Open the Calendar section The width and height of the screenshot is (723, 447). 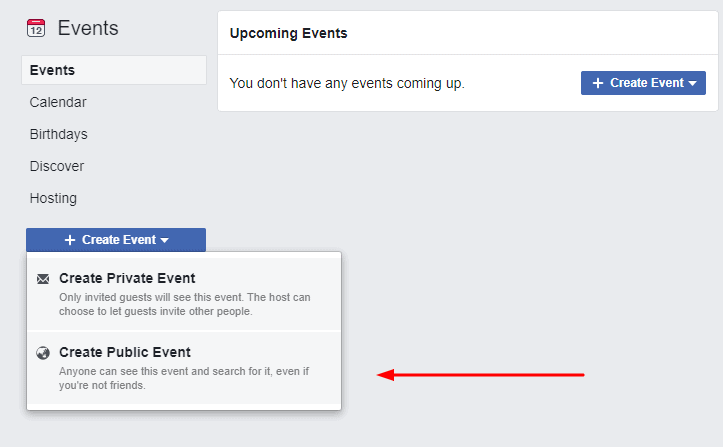pyautogui.click(x=58, y=102)
